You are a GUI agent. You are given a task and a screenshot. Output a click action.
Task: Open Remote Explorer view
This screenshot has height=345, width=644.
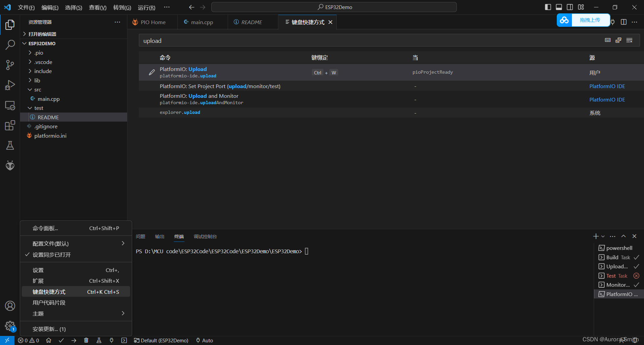(10, 106)
